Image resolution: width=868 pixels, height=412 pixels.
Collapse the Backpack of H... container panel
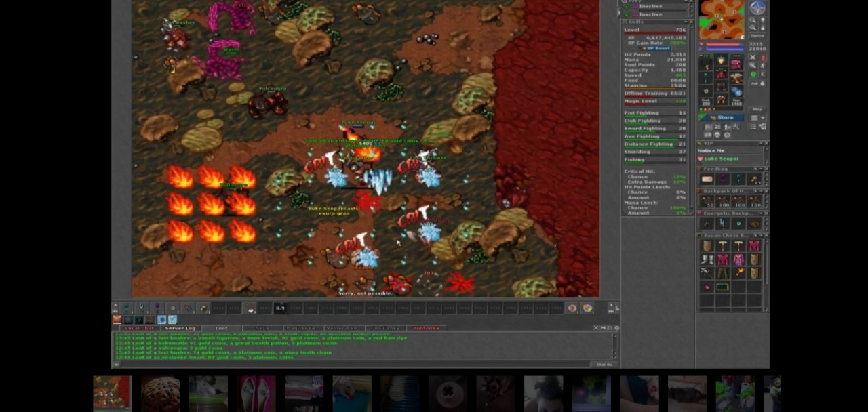pos(760,191)
